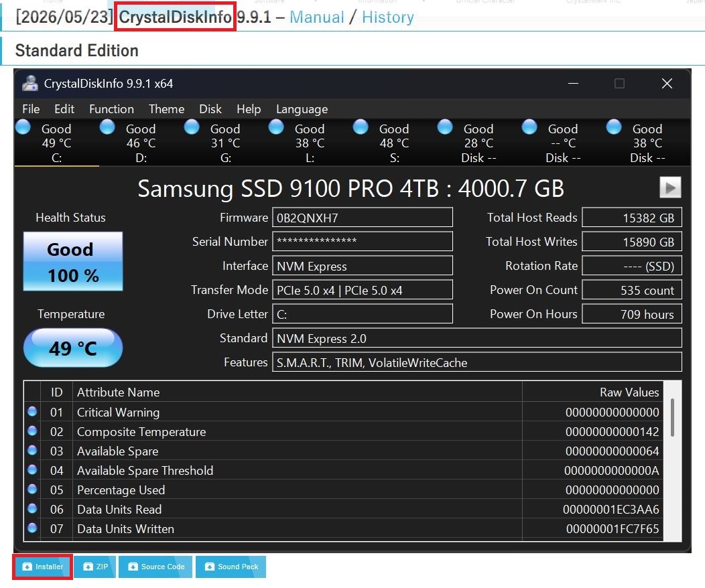Click status dot for Critical Warning

[32, 411]
